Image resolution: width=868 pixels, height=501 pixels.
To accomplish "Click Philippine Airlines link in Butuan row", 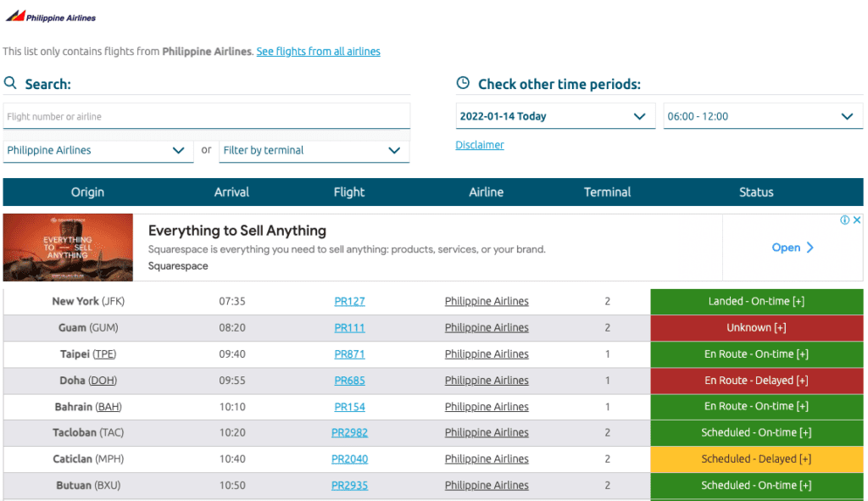I will [487, 486].
